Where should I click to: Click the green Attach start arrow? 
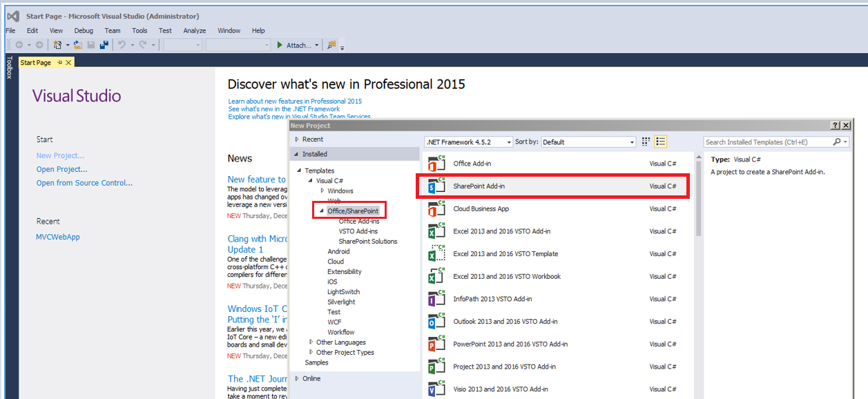280,45
